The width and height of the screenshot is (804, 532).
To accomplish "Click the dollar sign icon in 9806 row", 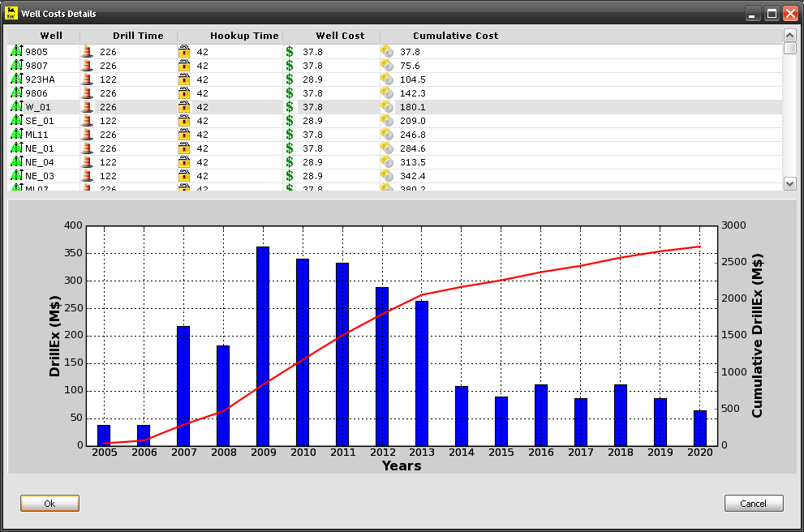I will [290, 93].
